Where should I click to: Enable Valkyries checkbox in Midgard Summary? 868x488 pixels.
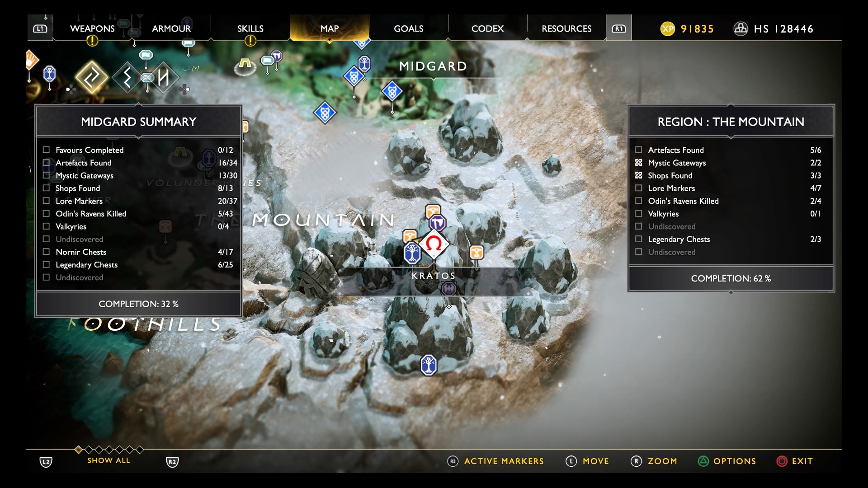(47, 226)
